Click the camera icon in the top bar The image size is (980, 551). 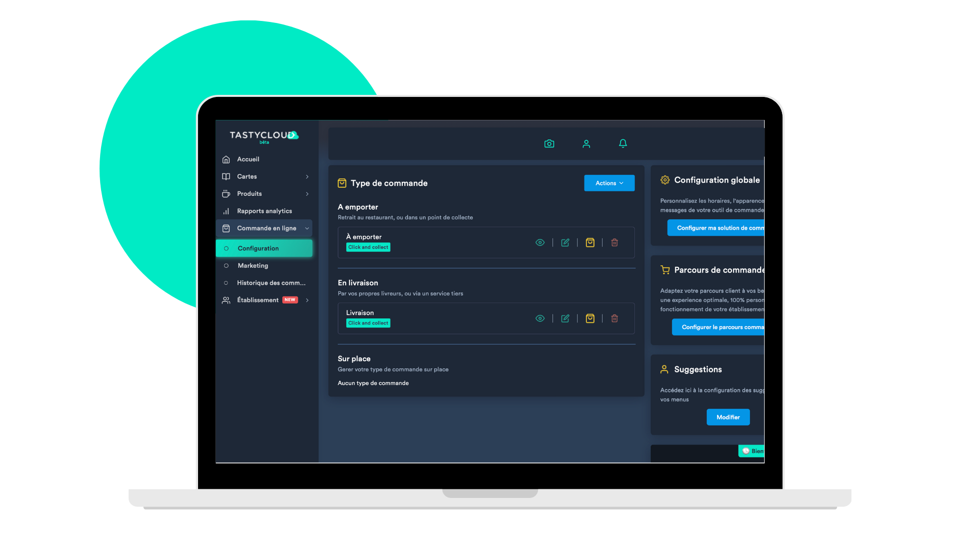[x=550, y=143]
